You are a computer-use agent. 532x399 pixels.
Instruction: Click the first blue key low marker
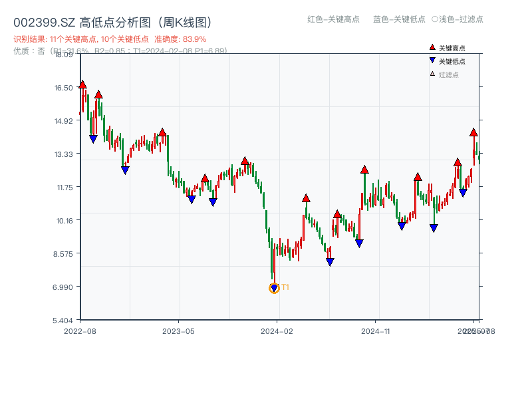tap(93, 139)
